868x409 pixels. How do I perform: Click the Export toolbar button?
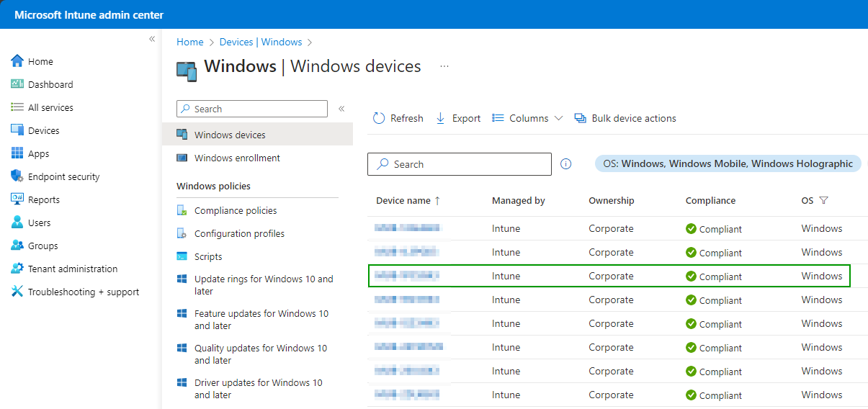click(458, 118)
